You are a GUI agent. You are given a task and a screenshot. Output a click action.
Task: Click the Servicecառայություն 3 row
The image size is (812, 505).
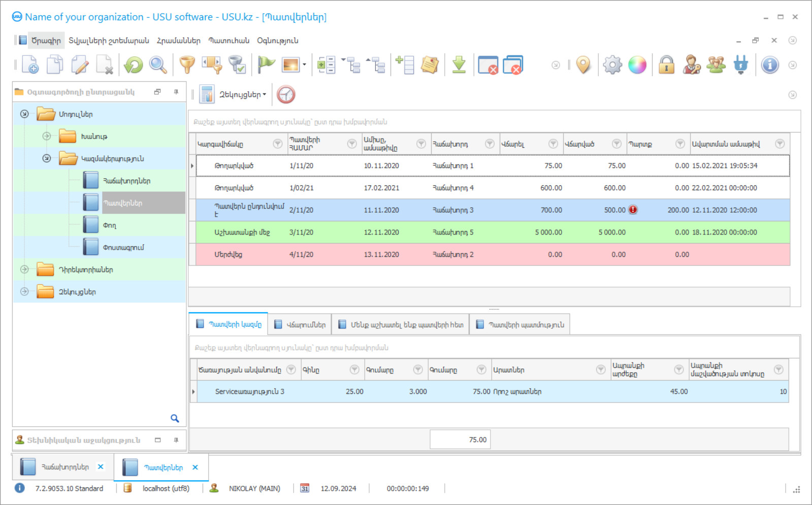pos(493,392)
